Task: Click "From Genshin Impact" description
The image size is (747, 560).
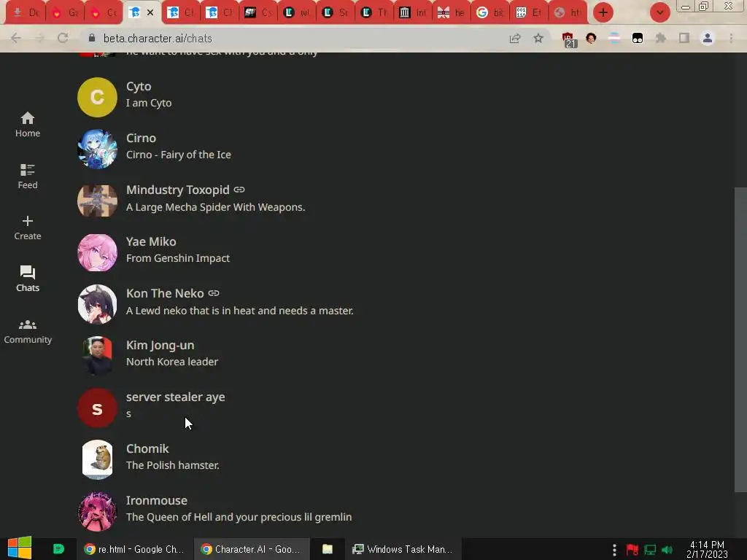Action: click(178, 258)
